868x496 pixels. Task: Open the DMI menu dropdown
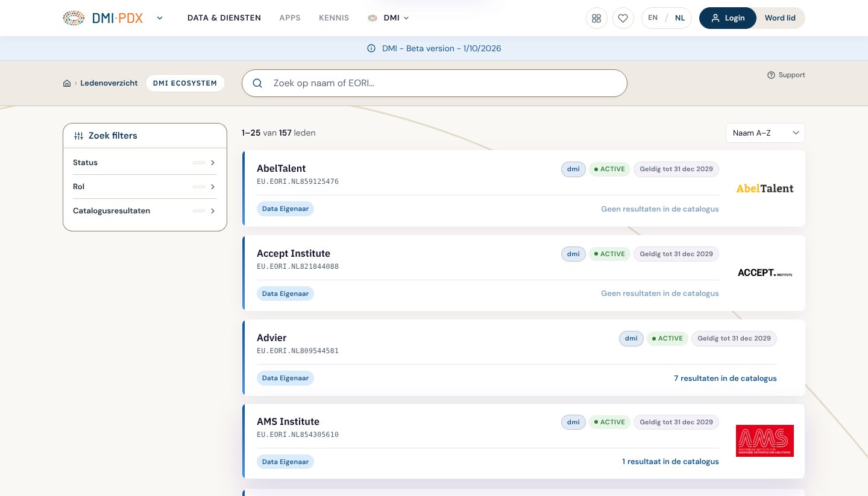pos(389,18)
